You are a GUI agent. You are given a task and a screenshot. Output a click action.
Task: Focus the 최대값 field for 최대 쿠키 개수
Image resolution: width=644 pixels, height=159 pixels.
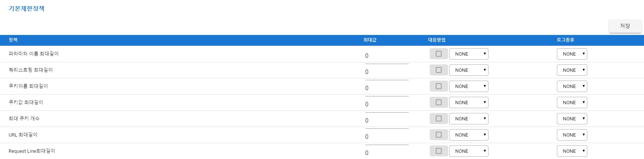(x=387, y=121)
